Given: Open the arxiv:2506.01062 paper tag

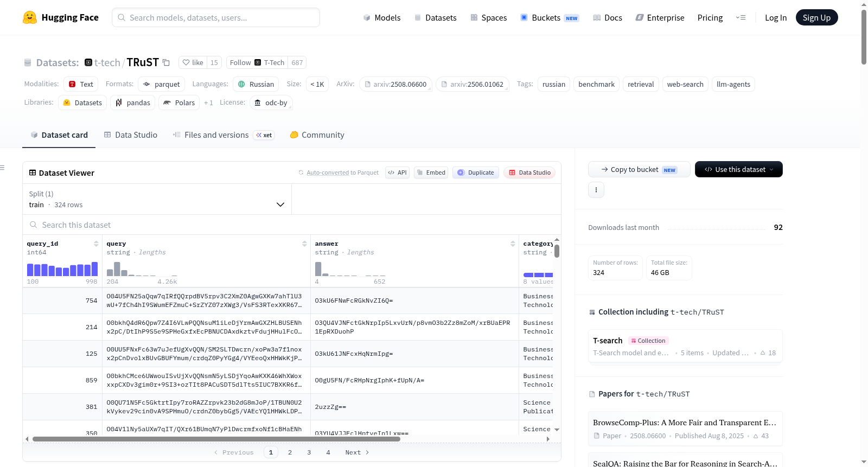Looking at the screenshot, I should click(x=473, y=84).
